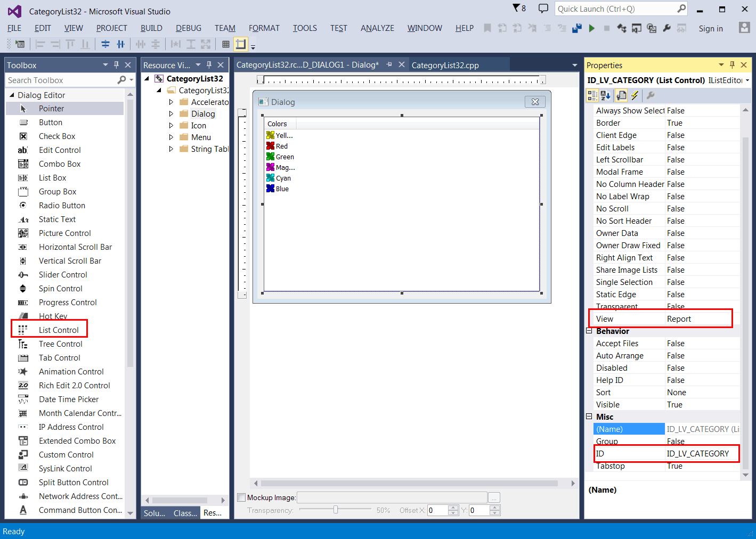Screen dimensions: 756x539
Task: Click the account avatar icon beside Sign in
Action: pos(744,28)
